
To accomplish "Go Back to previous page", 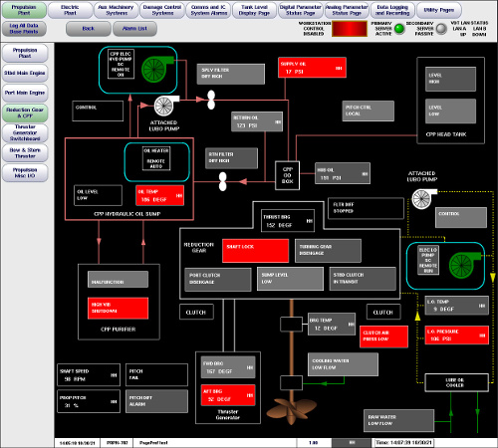I will pyautogui.click(x=89, y=29).
